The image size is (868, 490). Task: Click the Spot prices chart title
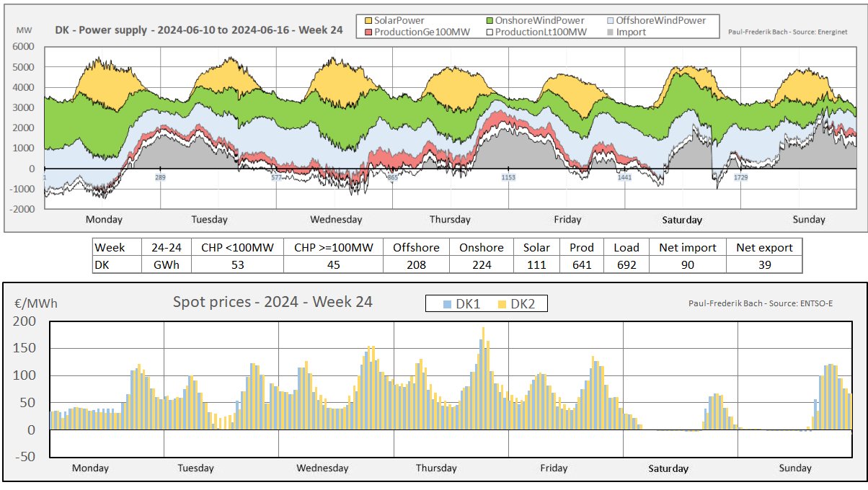273,302
